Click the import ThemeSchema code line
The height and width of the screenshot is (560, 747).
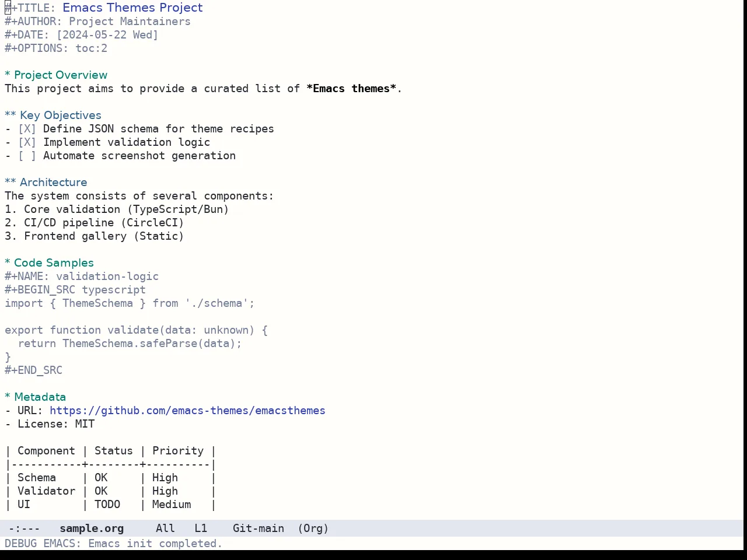130,303
